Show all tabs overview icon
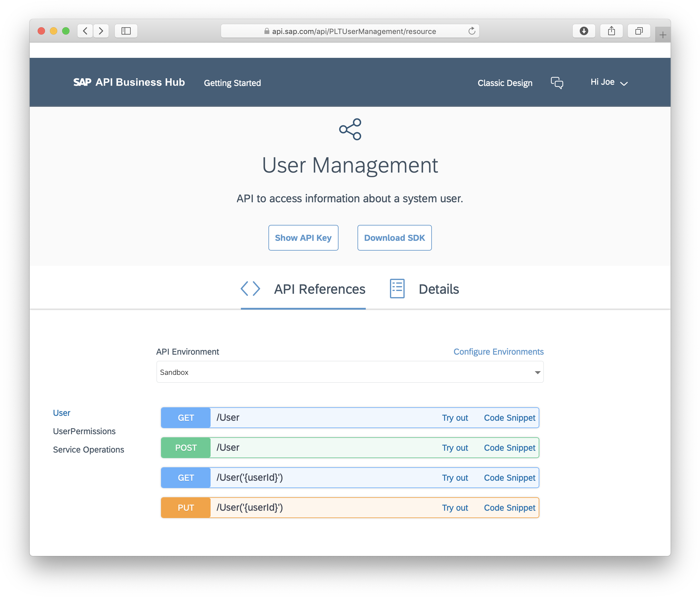Image resolution: width=700 pixels, height=597 pixels. tap(638, 31)
